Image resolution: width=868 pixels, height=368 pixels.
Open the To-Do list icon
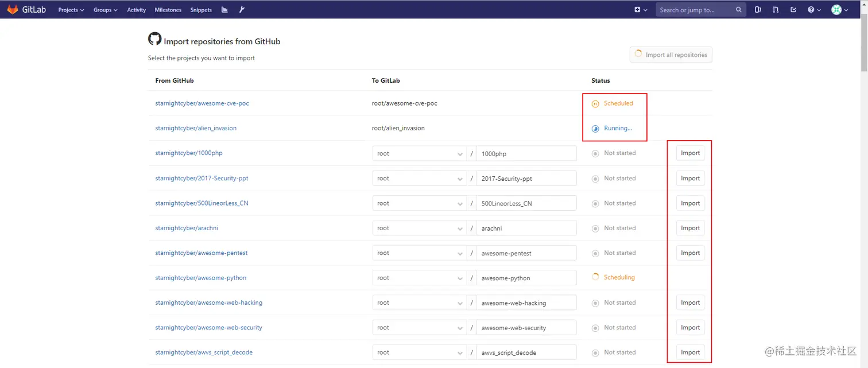[x=793, y=10]
